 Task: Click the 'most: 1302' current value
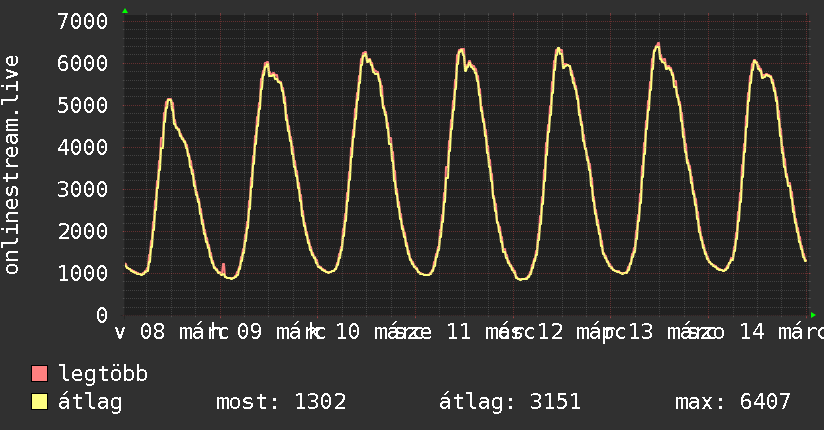tap(281, 402)
